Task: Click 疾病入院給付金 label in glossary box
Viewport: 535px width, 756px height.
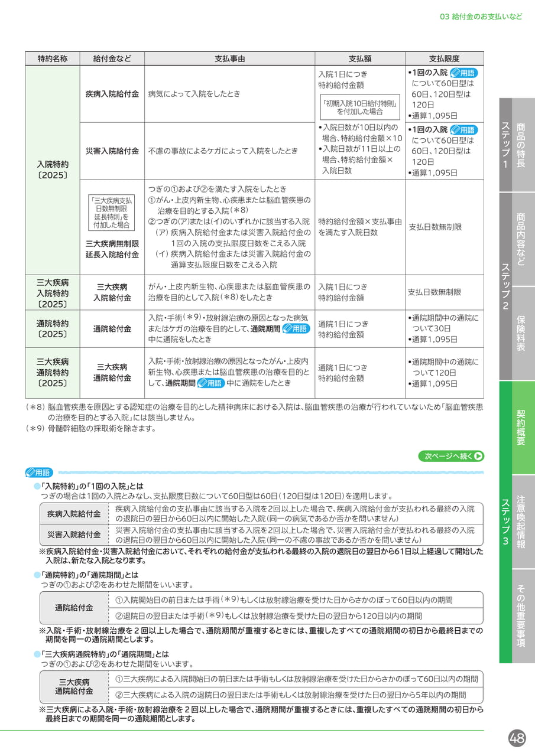Action: (74, 514)
